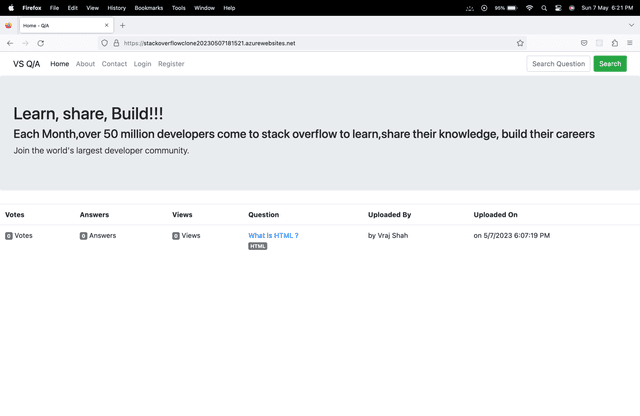This screenshot has width=640, height=416.
Task: Click the browser back arrow
Action: (10, 43)
